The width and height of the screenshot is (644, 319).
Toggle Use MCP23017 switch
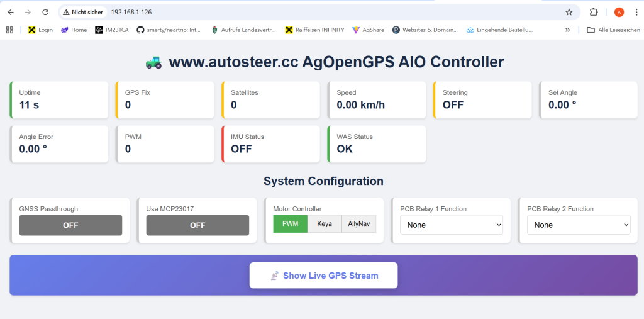pyautogui.click(x=197, y=225)
